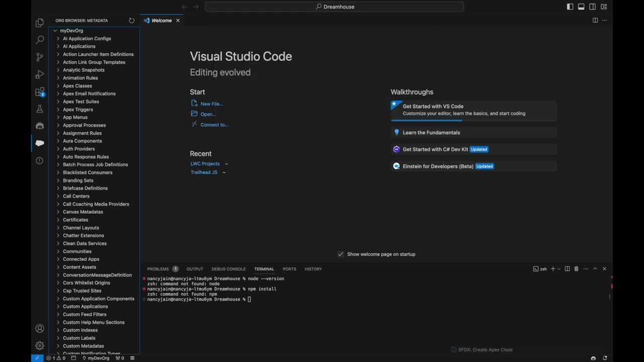This screenshot has width=644, height=362.
Task: Open the launch profile dropdown beside plus
Action: [x=558, y=269]
